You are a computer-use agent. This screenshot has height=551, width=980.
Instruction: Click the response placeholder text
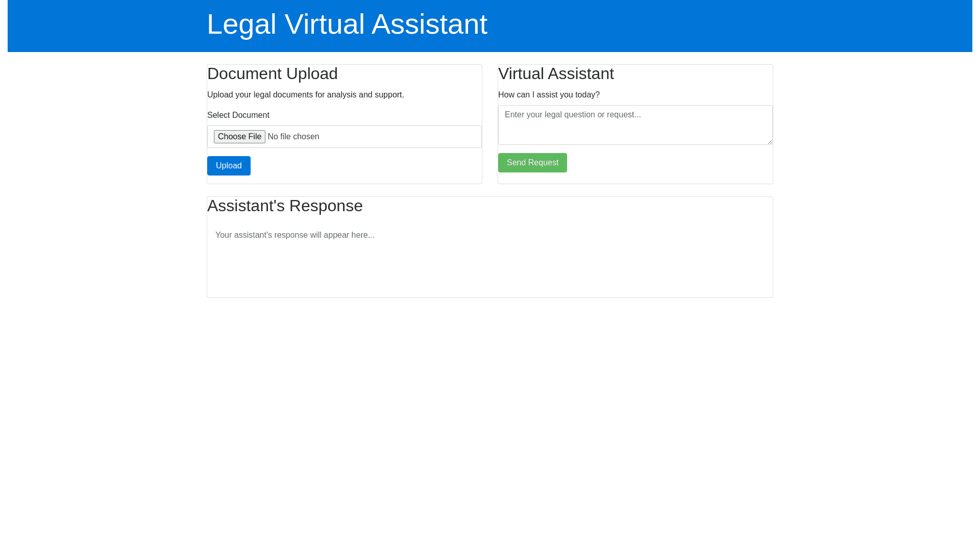(295, 235)
